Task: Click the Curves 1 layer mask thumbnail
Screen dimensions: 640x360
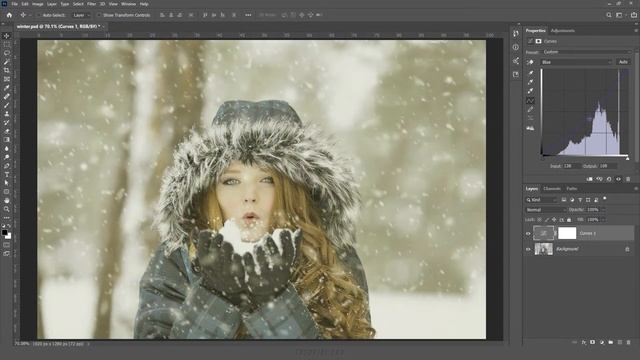Action: [567, 233]
